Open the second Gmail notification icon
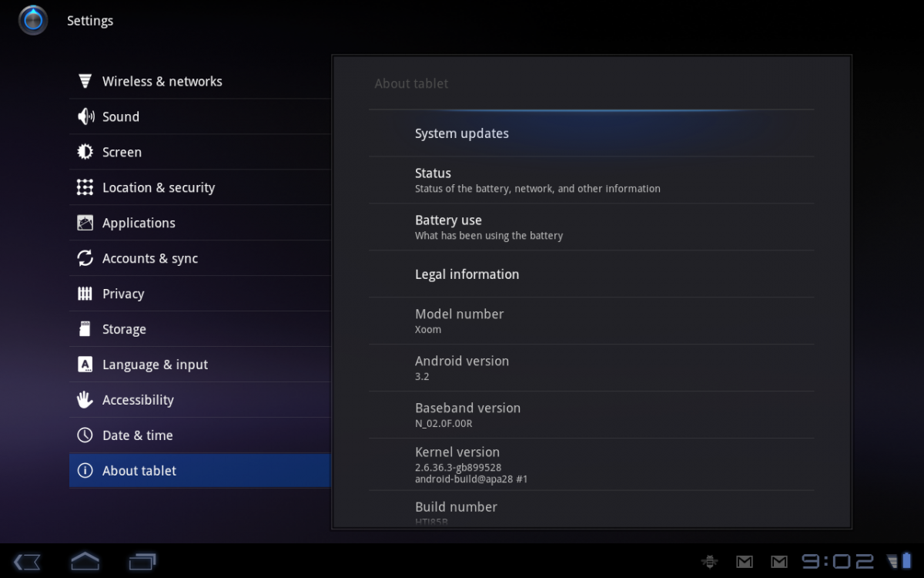 [779, 562]
